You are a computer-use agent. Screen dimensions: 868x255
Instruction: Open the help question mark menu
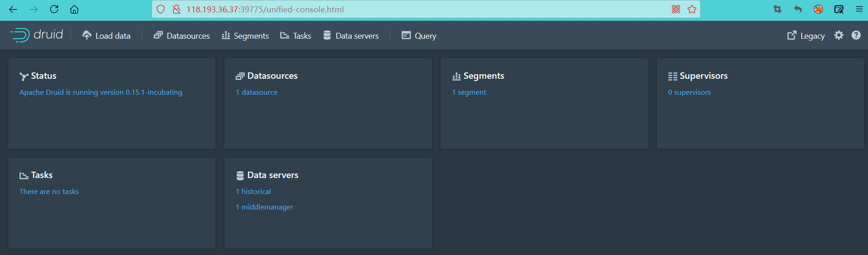point(856,35)
